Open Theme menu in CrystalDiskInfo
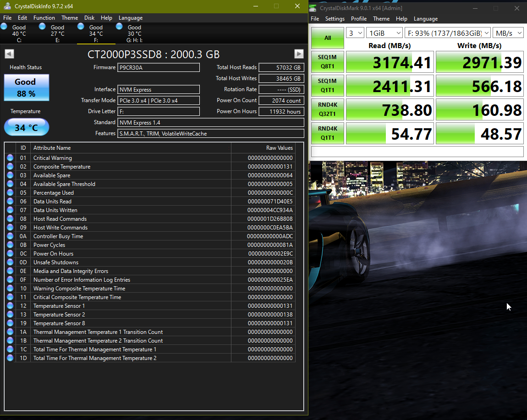Screen dimensions: 527x420 70,18
